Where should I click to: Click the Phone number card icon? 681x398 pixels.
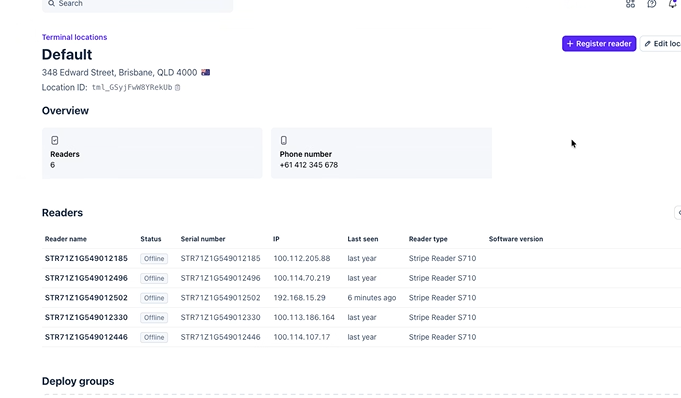[284, 140]
